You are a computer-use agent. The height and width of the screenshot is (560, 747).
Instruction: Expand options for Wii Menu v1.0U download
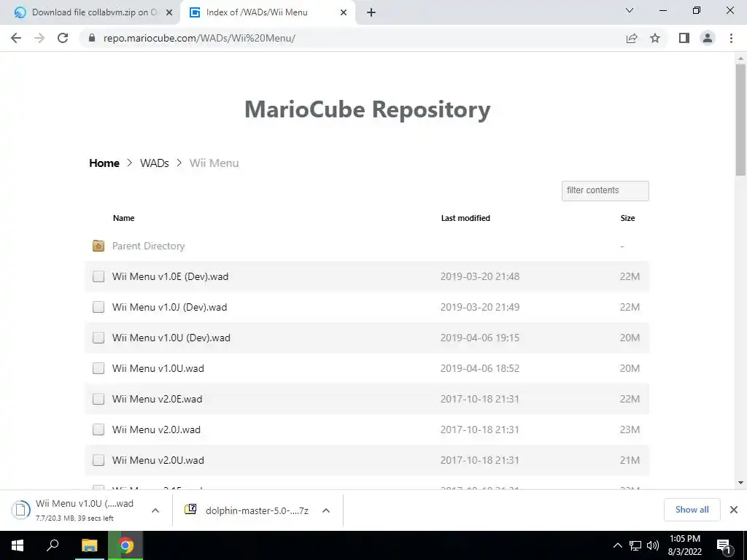pos(155,510)
